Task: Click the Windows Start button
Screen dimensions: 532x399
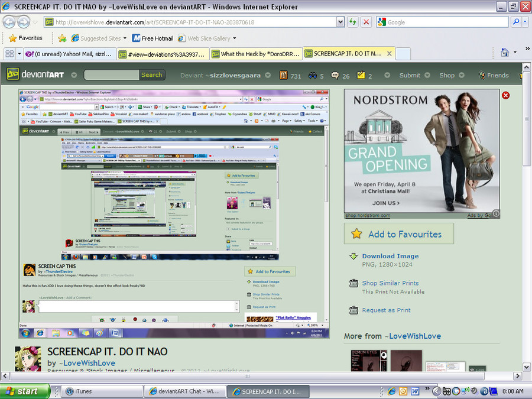Action: pyautogui.click(x=25, y=391)
